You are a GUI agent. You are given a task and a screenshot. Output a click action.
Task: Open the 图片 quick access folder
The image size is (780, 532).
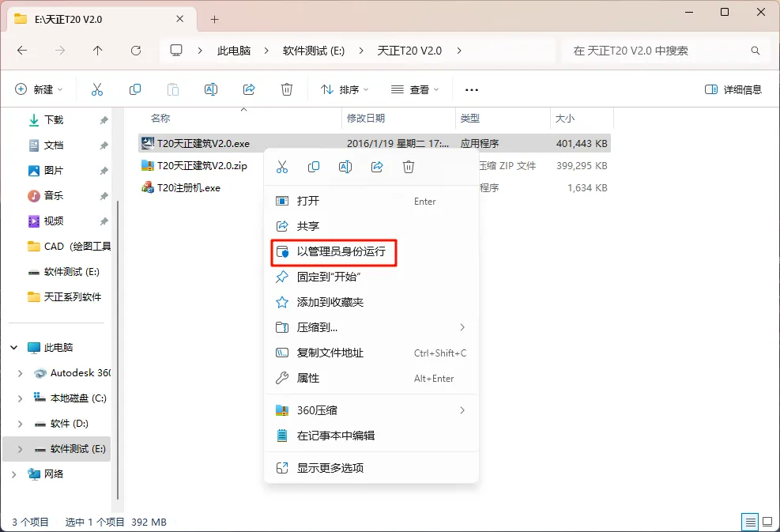[x=53, y=171]
